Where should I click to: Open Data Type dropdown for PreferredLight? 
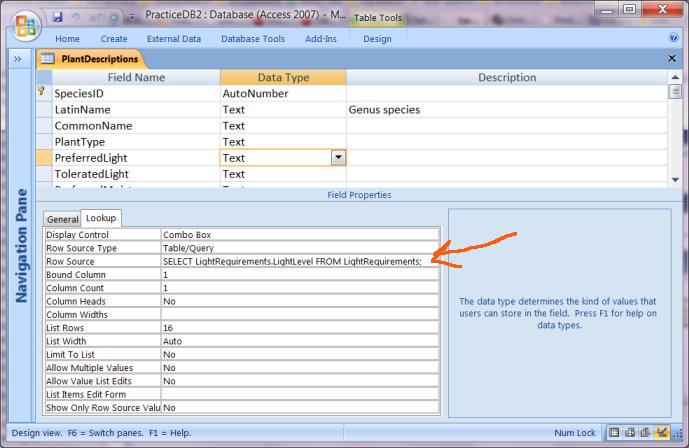(x=338, y=158)
